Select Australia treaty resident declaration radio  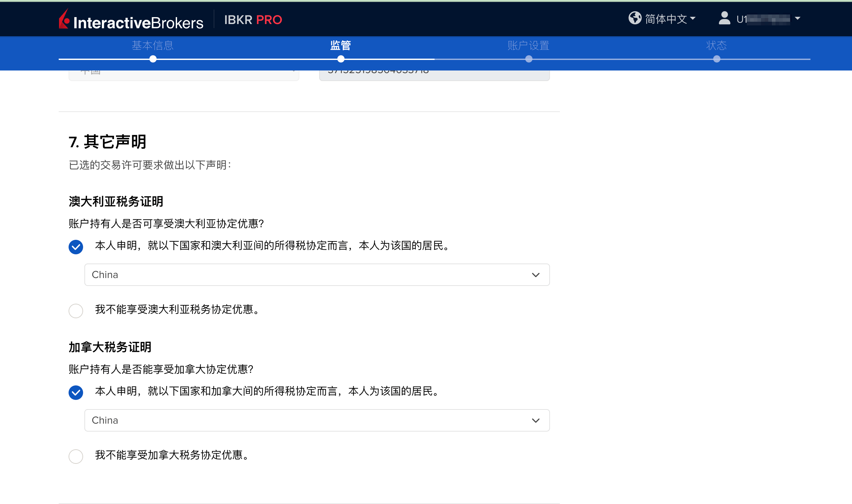(x=76, y=247)
